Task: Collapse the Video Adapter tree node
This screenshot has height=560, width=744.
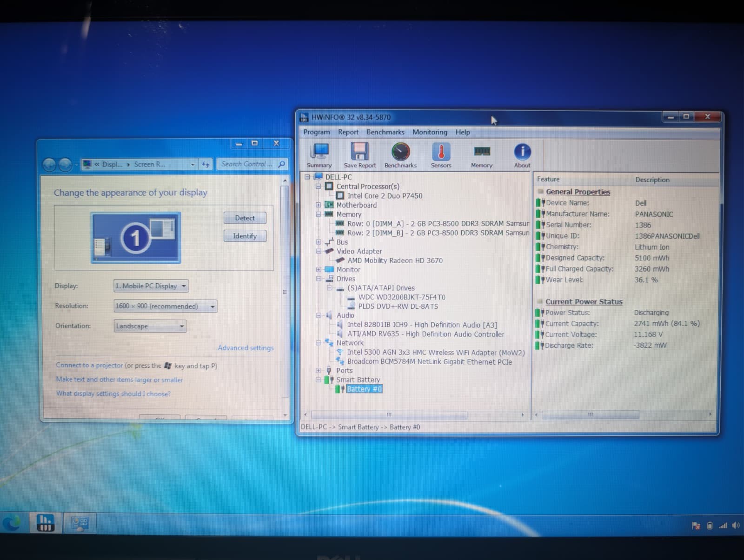Action: (x=319, y=251)
